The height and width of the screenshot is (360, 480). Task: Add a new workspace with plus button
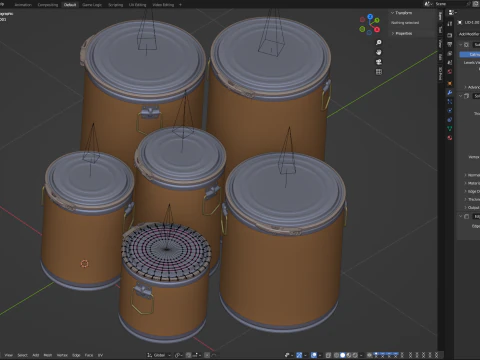180,5
